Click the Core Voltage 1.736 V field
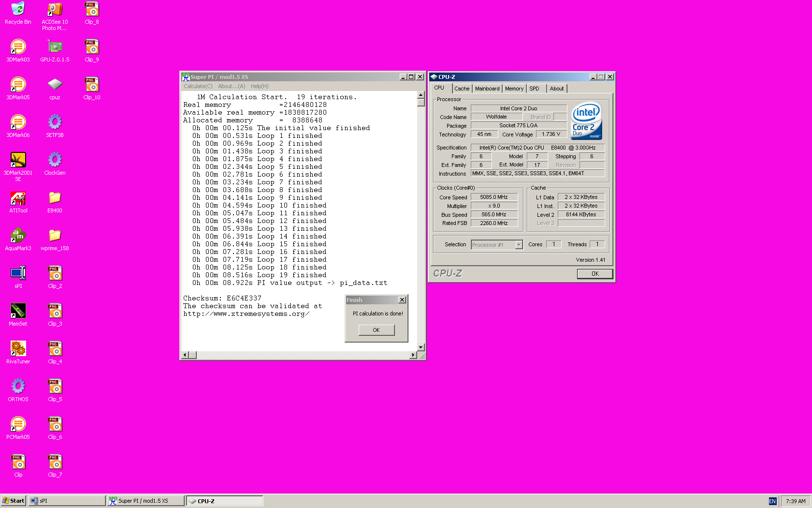The height and width of the screenshot is (508, 812). tap(551, 134)
